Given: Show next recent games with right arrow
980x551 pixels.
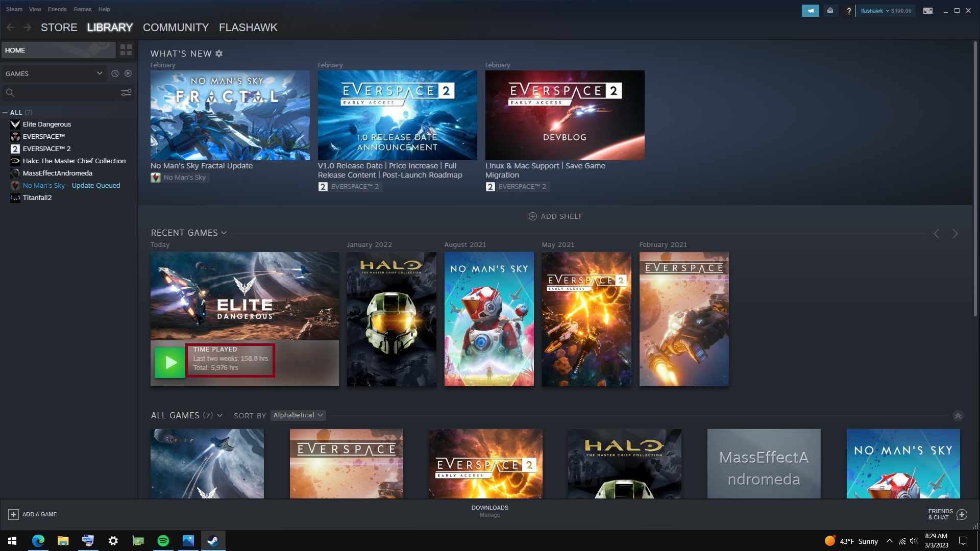Looking at the screenshot, I should [x=955, y=234].
